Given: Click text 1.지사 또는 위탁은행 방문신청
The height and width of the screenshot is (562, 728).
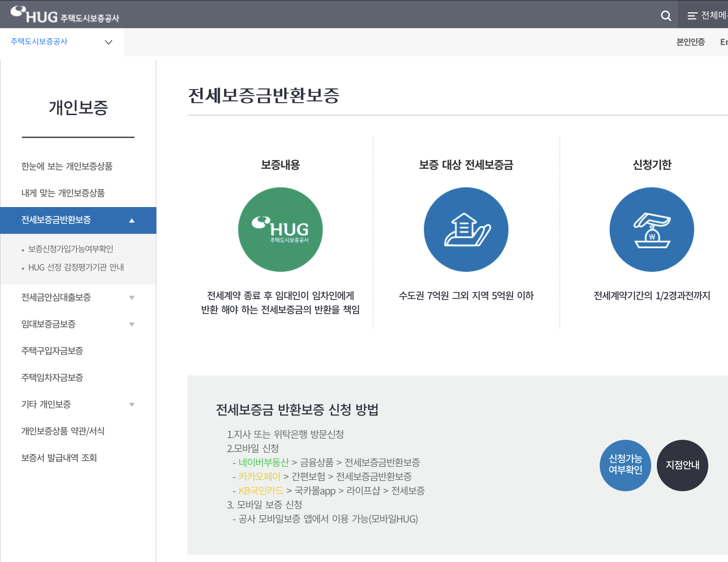Looking at the screenshot, I should (x=285, y=434).
